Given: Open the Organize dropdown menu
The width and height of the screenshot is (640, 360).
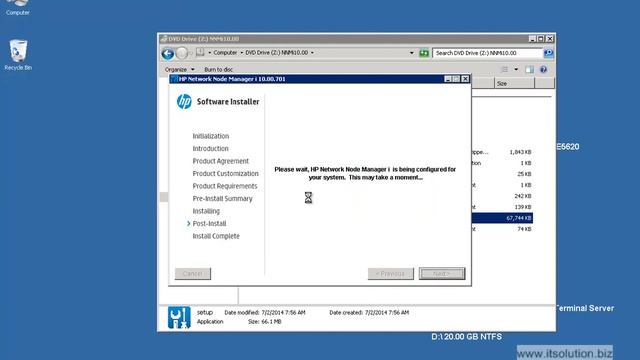Looking at the screenshot, I should 180,69.
